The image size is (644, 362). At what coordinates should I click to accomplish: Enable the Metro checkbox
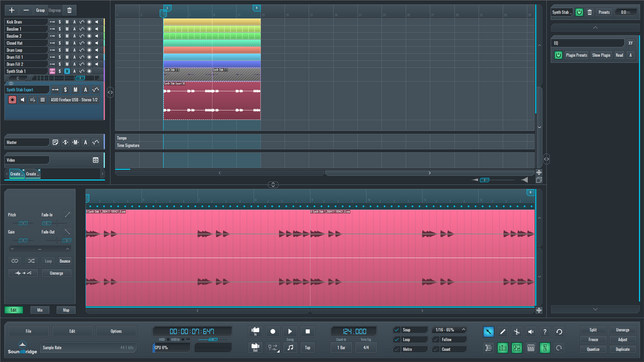[x=397, y=349]
